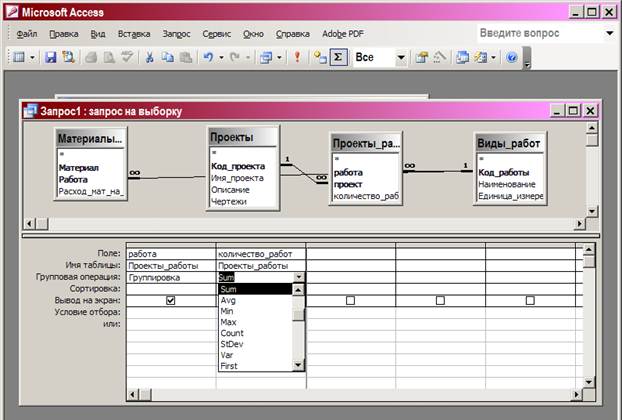
Task: Open the Query Type dropdown arrow
Action: coord(279,58)
